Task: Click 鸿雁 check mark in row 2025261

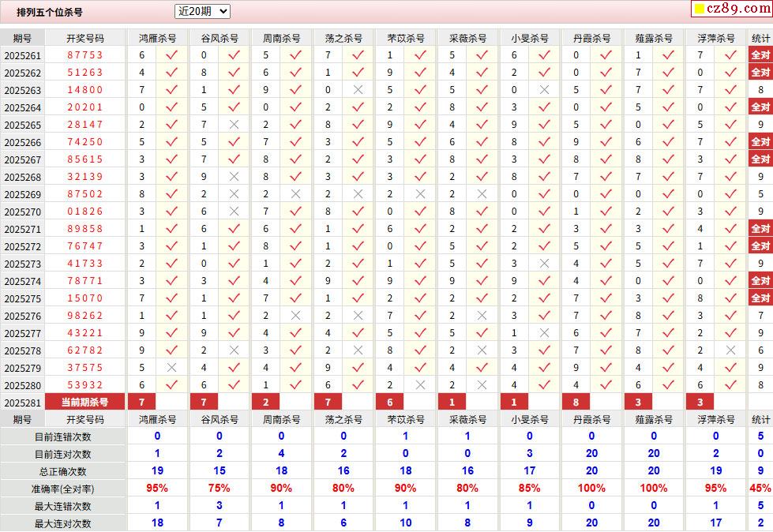Action: pos(171,54)
